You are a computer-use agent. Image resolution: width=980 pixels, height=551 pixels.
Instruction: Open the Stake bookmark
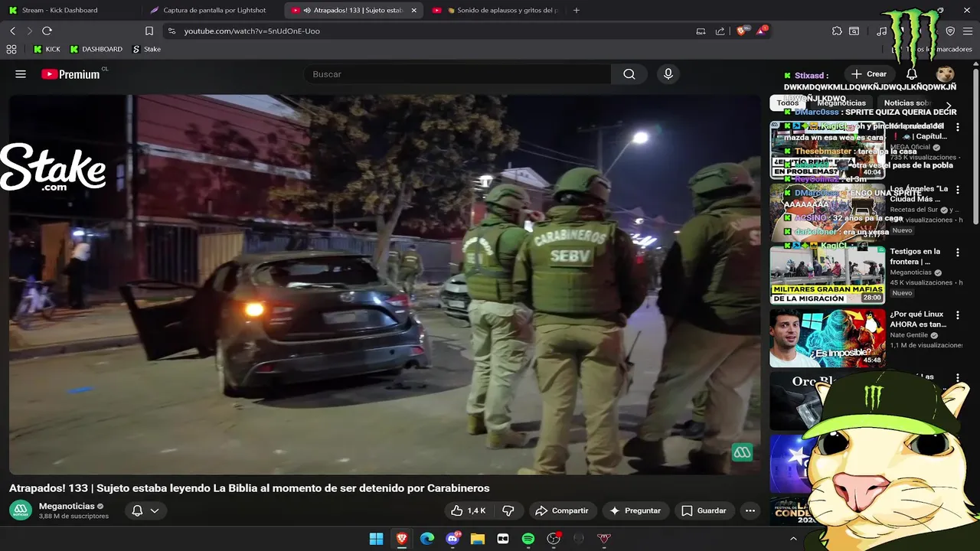pos(147,49)
